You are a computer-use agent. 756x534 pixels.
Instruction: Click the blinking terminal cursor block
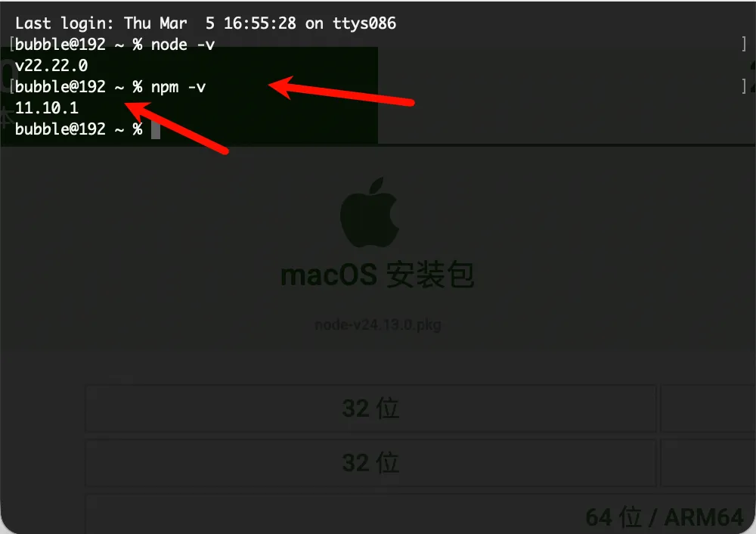coord(155,129)
